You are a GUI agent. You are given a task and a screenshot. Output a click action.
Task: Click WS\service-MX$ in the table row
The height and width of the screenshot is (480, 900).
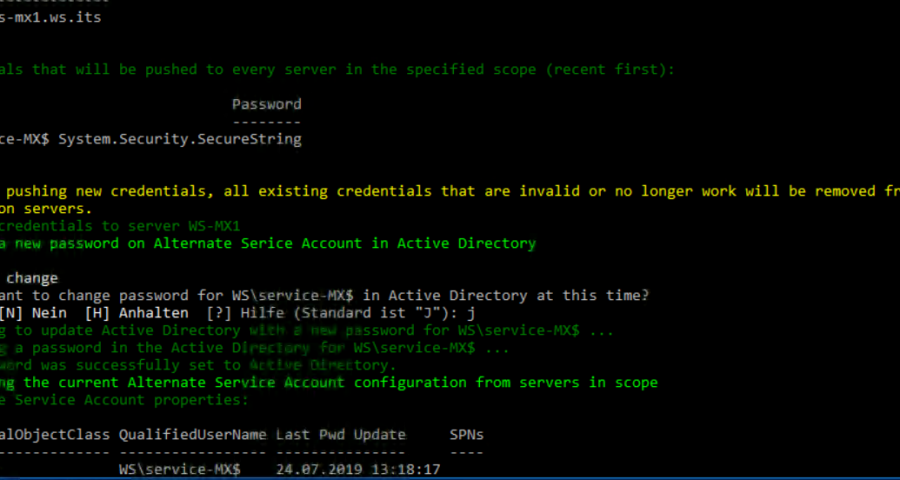click(180, 470)
